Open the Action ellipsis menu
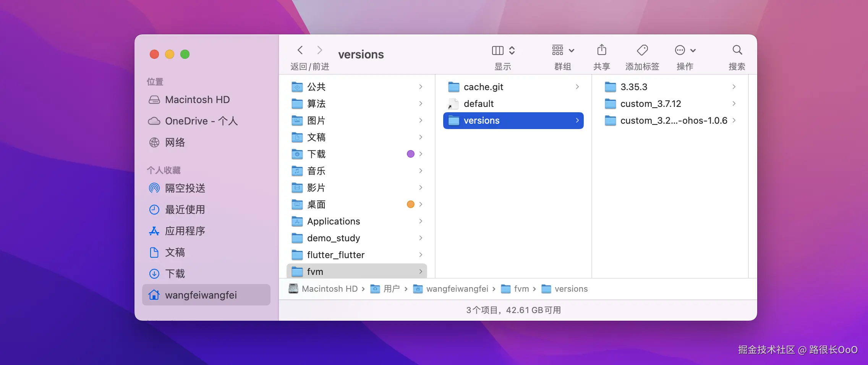 click(x=685, y=50)
